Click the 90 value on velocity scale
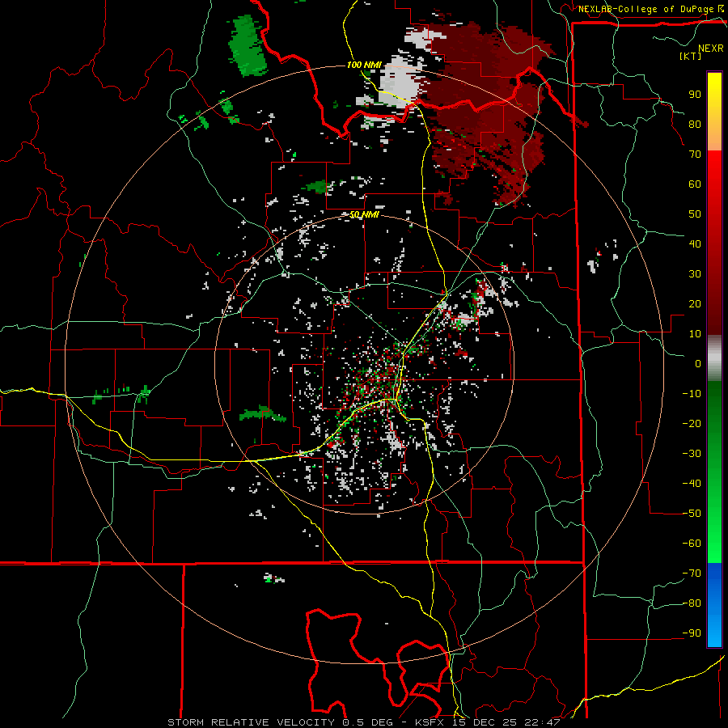The height and width of the screenshot is (728, 728). (x=695, y=95)
